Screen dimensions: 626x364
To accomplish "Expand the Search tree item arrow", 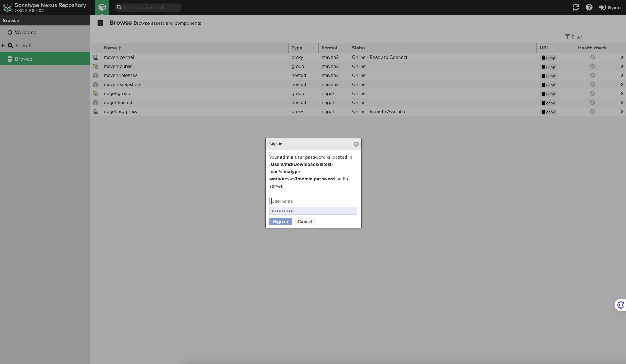I will (3, 46).
